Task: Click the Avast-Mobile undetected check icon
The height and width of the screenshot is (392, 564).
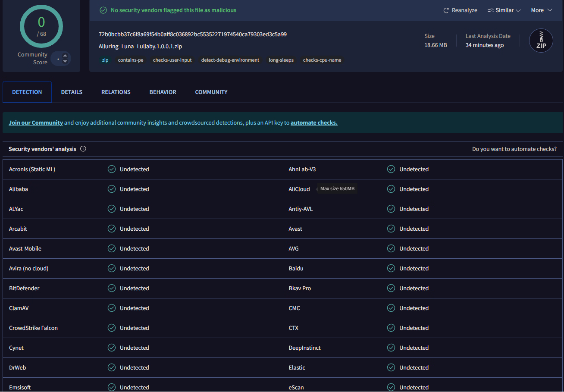Action: click(x=112, y=248)
